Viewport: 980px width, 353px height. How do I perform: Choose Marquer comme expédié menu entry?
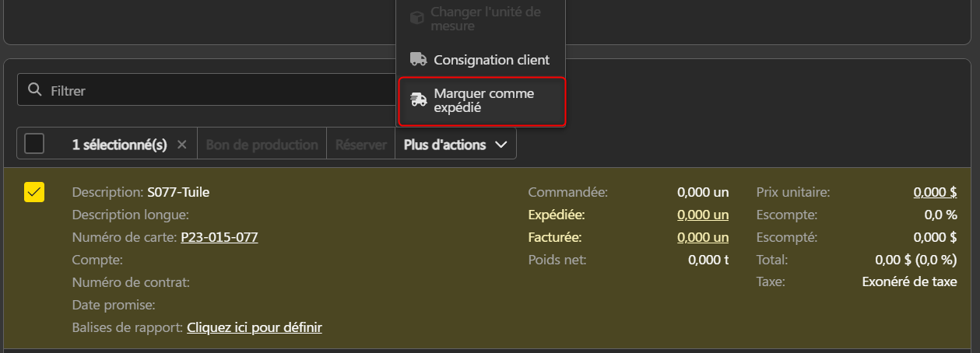point(482,101)
